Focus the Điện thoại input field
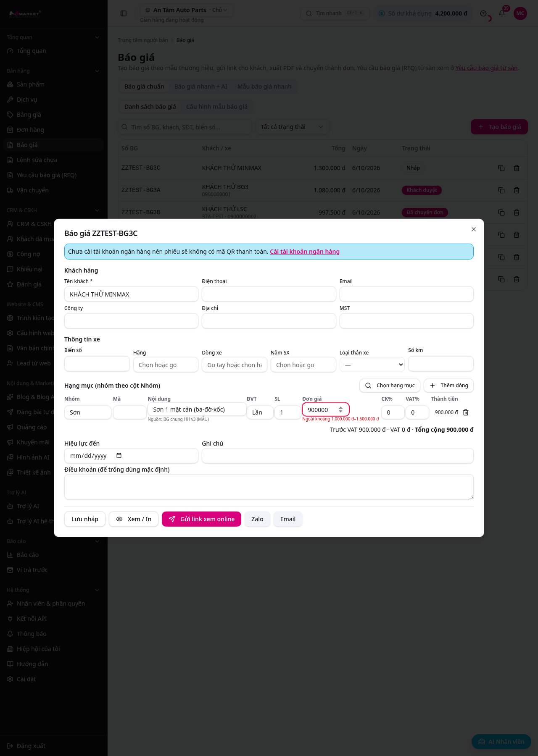Screen dimensions: 538x756 [269, 294]
